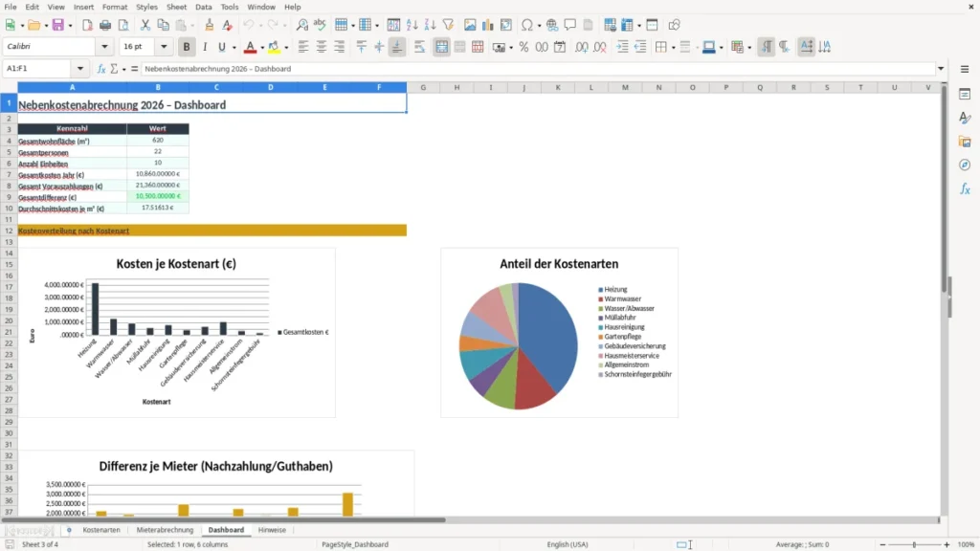Viewport: 980px width, 551px height.
Task: Click the Name Box input A1:F1
Action: (x=38, y=69)
